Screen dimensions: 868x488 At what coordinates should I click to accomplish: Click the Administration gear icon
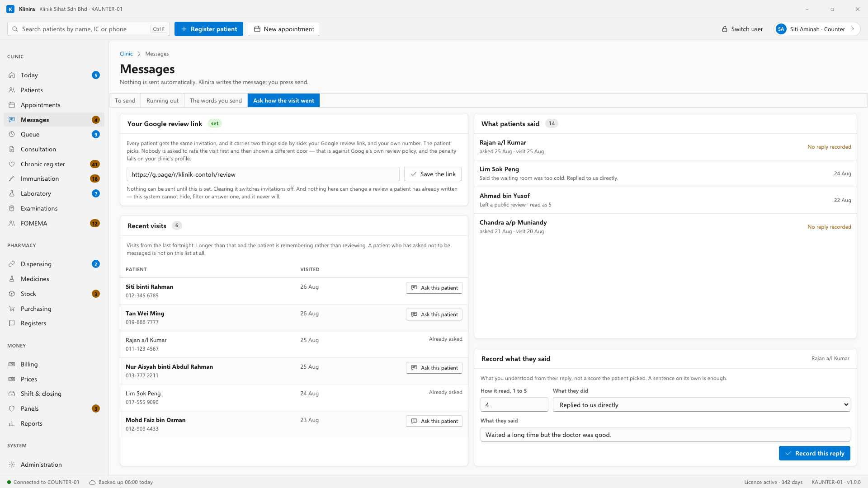click(12, 465)
